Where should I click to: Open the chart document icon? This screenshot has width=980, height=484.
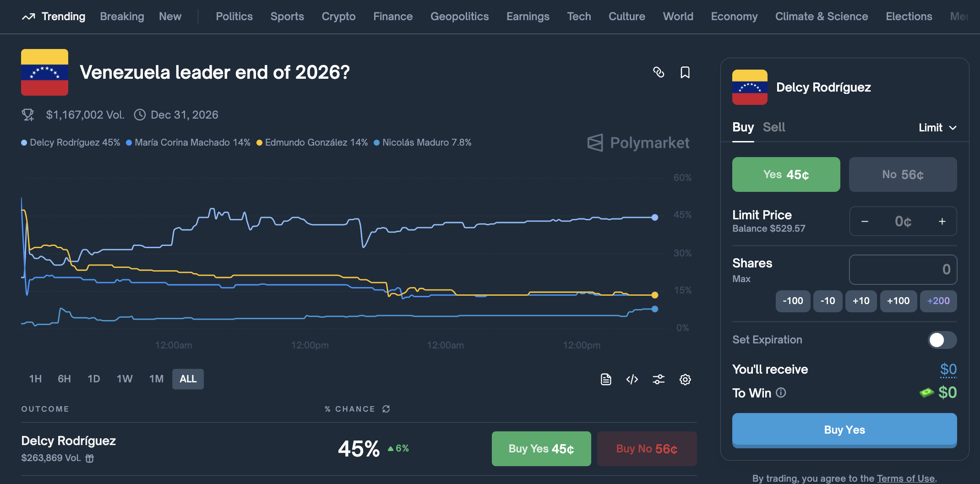point(606,379)
